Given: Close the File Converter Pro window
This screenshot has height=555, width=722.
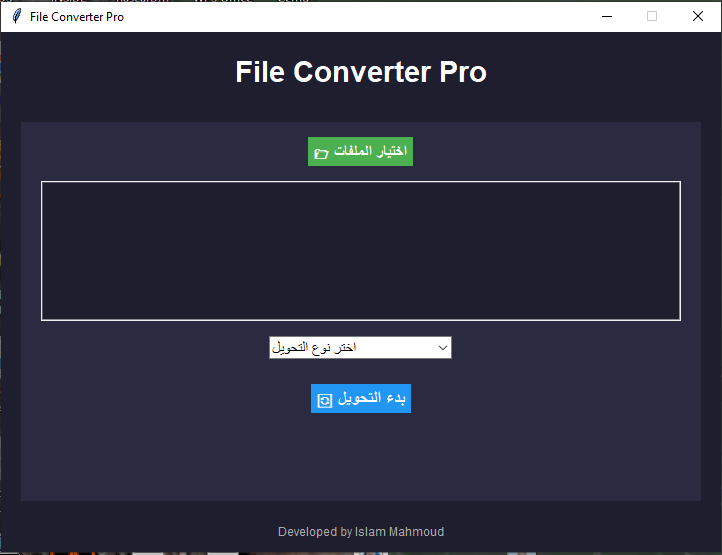Looking at the screenshot, I should pos(698,17).
